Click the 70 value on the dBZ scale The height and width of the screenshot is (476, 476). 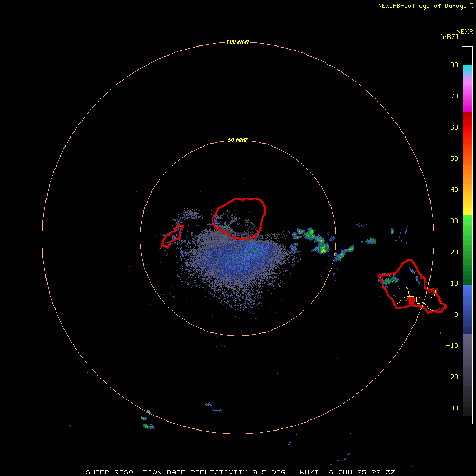(454, 96)
